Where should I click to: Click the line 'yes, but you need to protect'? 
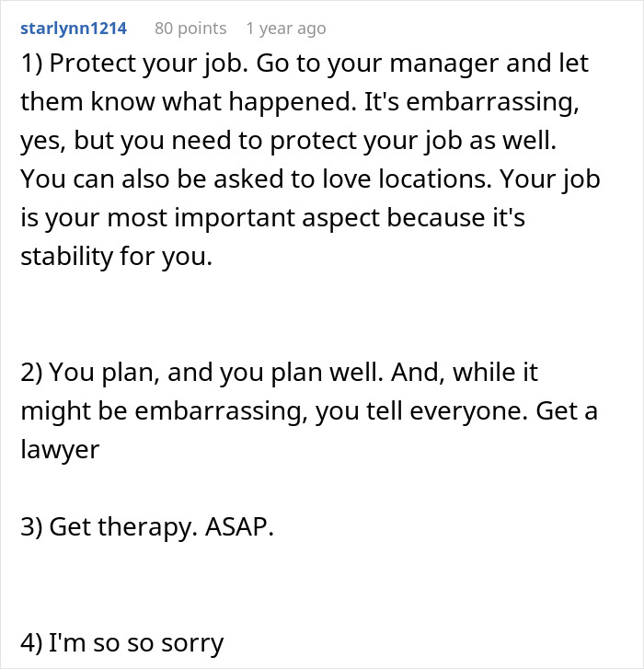288,141
